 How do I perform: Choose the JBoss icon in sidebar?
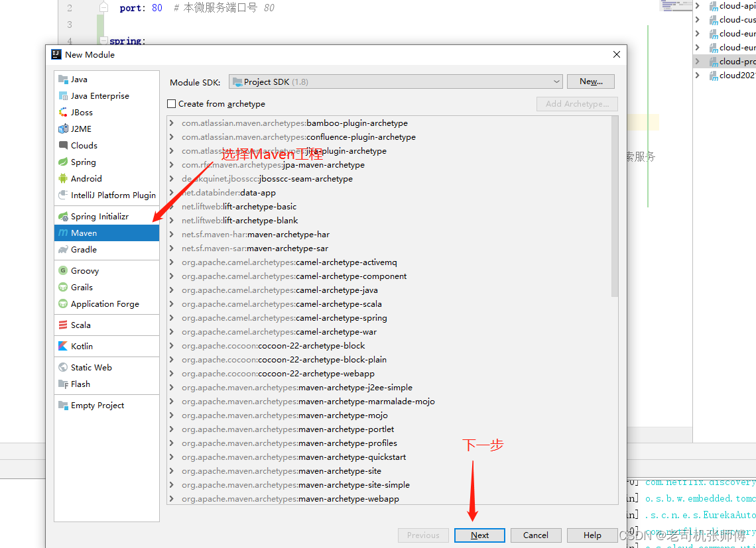coord(63,112)
